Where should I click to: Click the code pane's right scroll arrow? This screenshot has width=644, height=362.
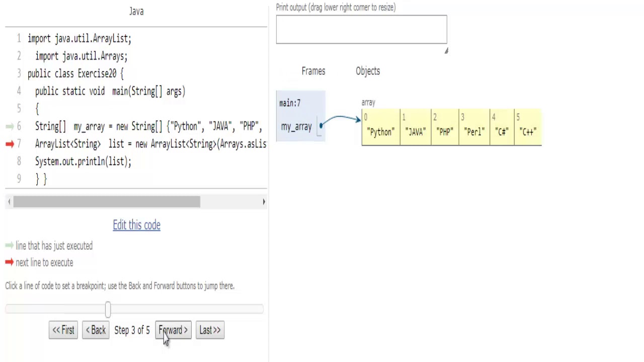tap(264, 202)
